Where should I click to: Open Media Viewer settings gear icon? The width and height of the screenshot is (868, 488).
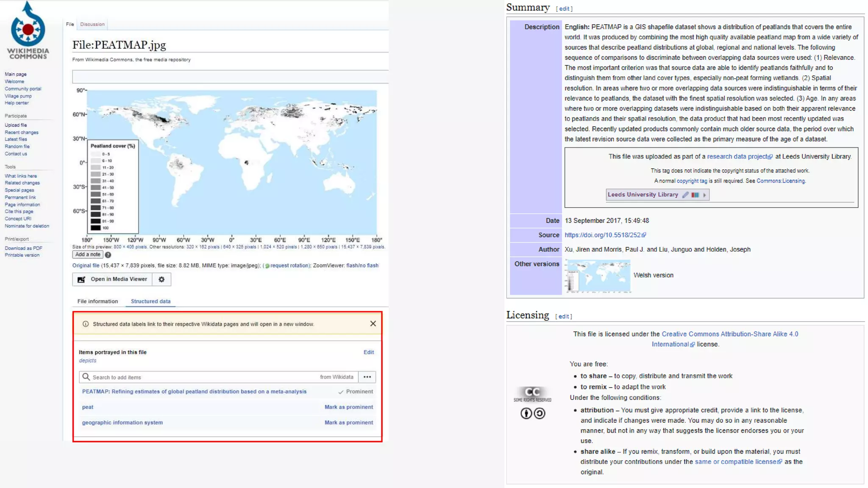tap(161, 280)
